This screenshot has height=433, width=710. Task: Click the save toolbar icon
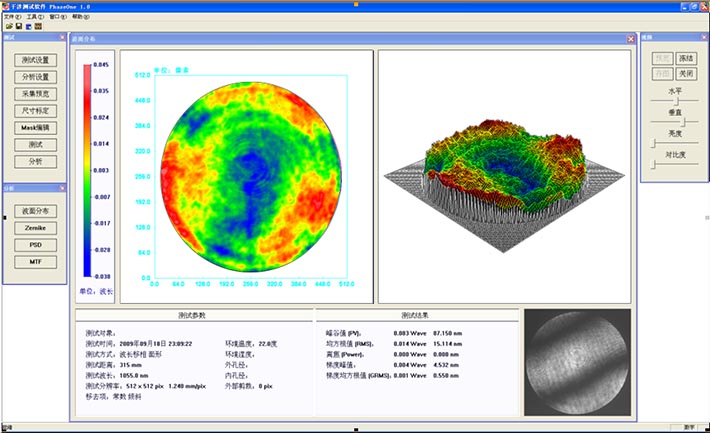pyautogui.click(x=17, y=26)
